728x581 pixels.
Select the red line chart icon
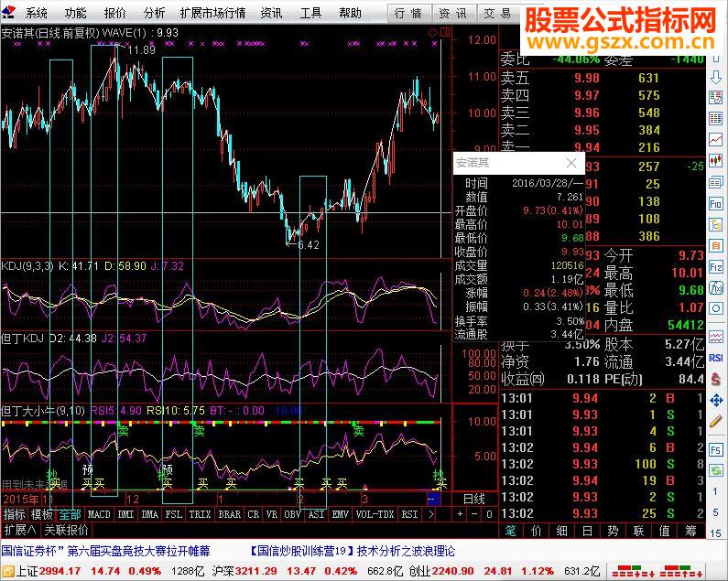point(715,139)
